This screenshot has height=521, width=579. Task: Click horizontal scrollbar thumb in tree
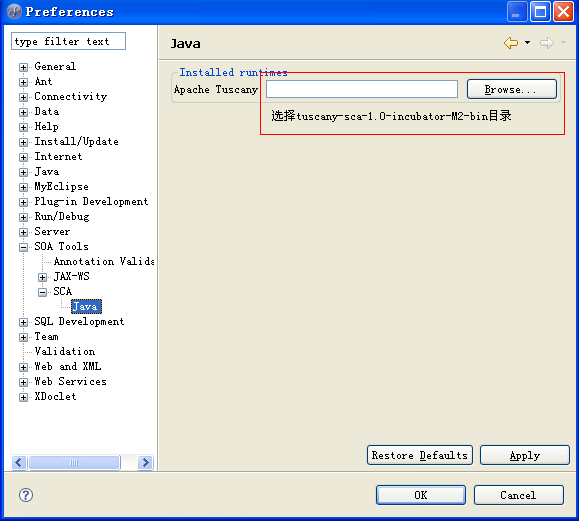[74, 462]
